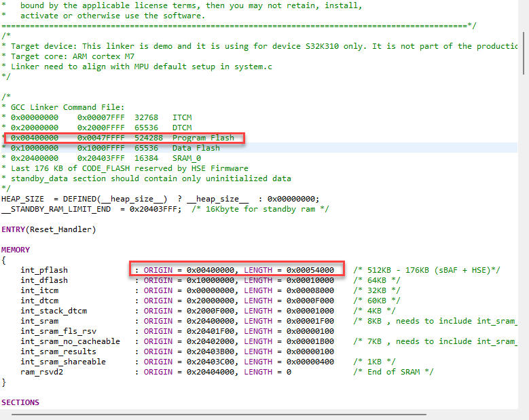Click the "Data Flash" comment text

click(196, 148)
